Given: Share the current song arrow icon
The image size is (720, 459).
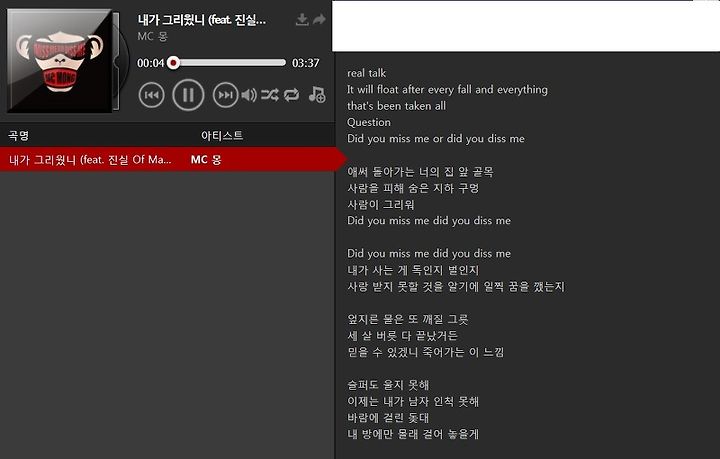Looking at the screenshot, I should 319,19.
